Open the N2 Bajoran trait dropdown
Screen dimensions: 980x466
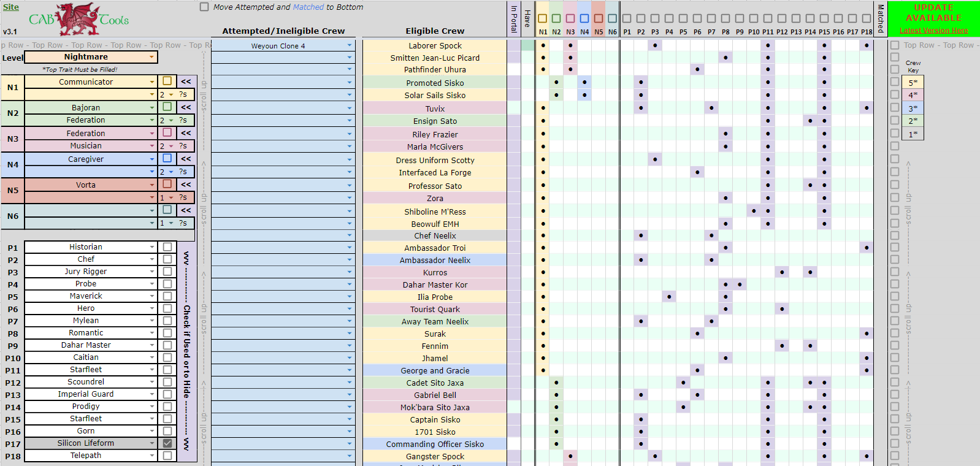coord(152,108)
